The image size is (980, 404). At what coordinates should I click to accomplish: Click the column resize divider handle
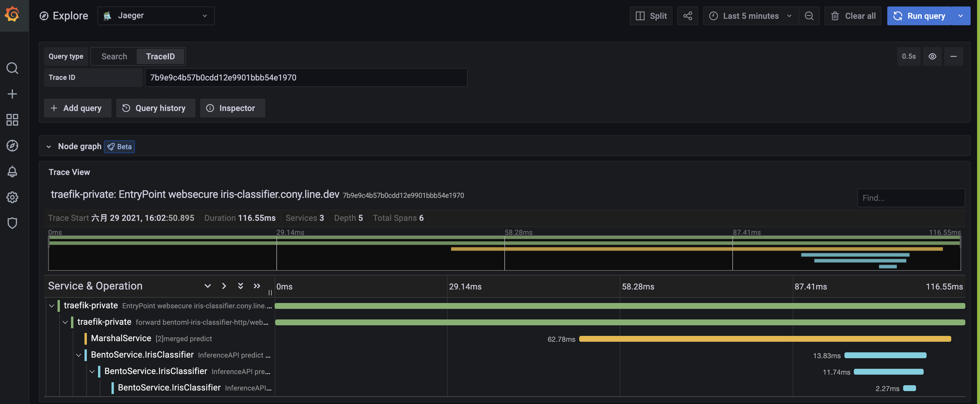click(270, 292)
